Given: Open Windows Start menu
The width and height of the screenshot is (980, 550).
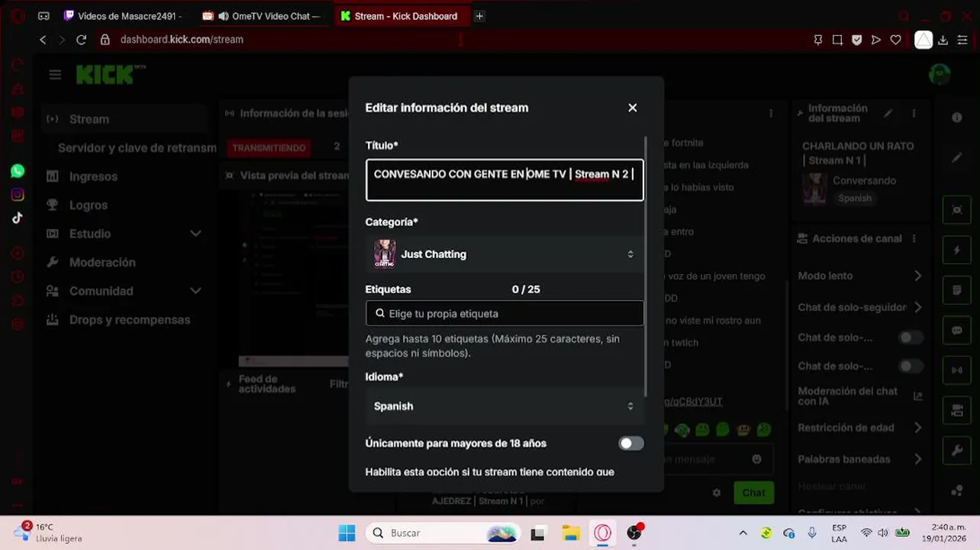Looking at the screenshot, I should (x=347, y=532).
